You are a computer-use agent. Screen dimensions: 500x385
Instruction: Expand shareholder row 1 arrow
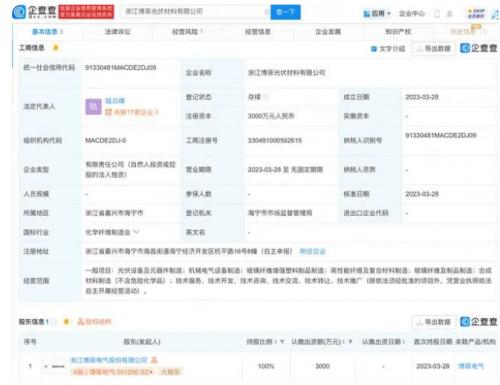tap(45, 366)
